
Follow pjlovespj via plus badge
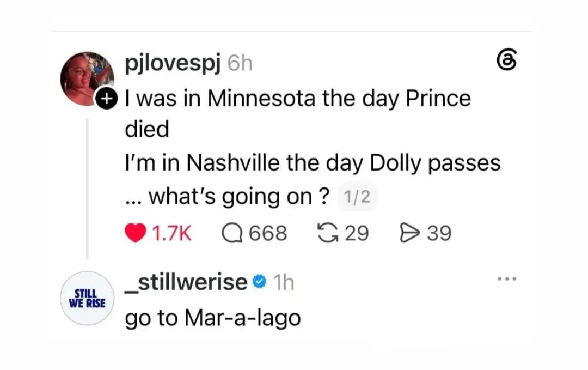tap(107, 98)
